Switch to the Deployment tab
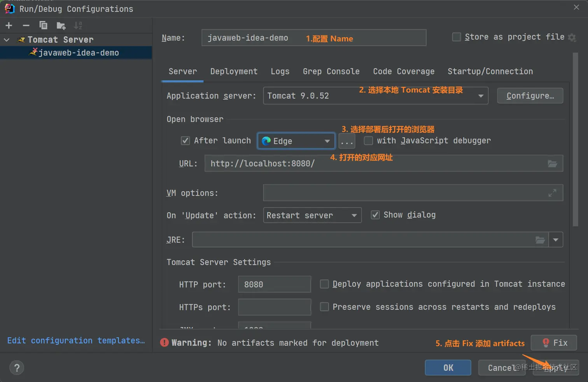Viewport: 588px width, 382px height. point(234,72)
